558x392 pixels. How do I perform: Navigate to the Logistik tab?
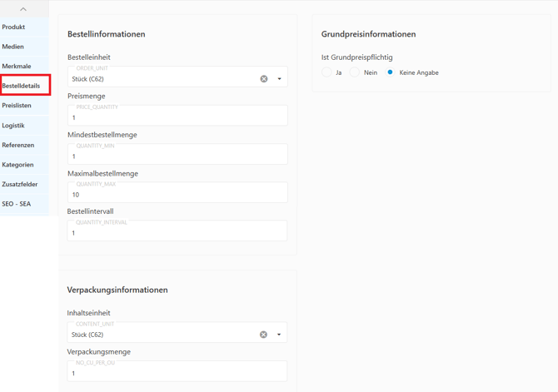click(x=13, y=126)
